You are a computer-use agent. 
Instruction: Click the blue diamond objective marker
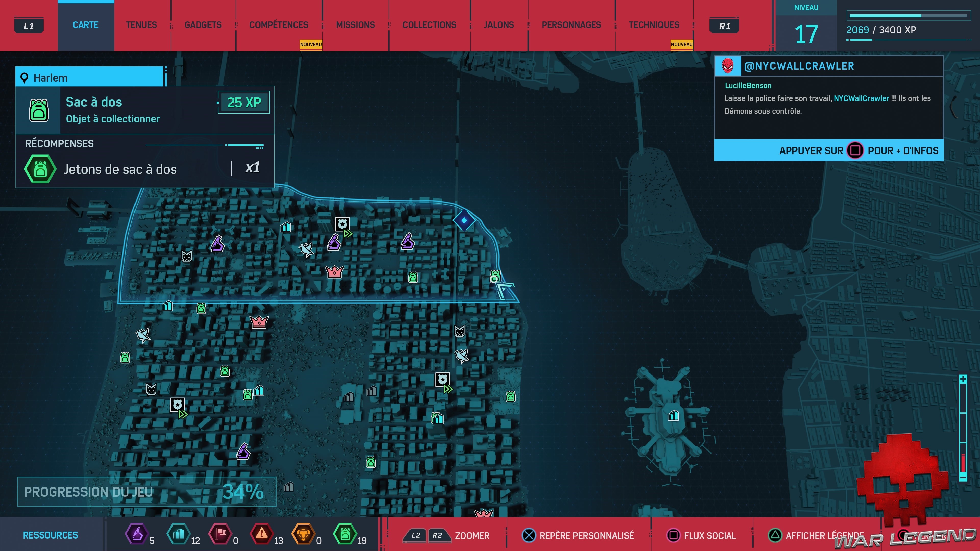[464, 220]
